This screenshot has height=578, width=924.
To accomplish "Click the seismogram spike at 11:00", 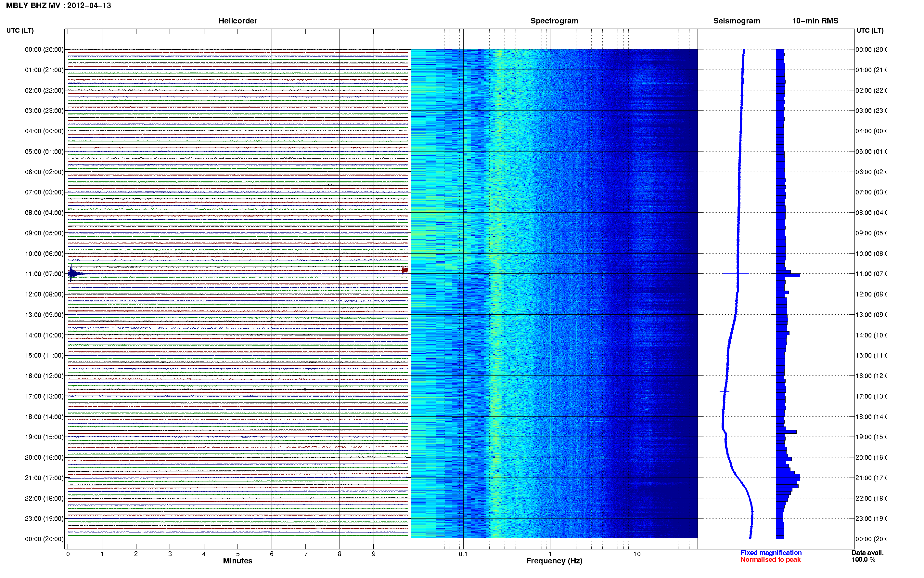I will [x=739, y=274].
